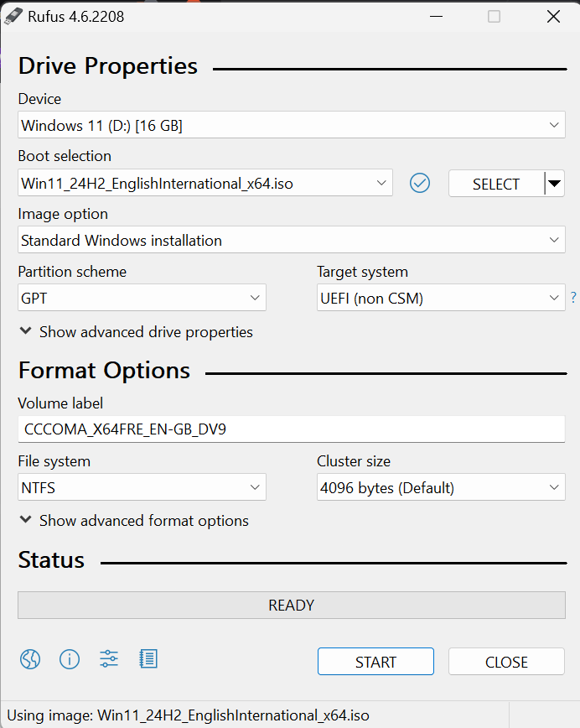580x728 pixels.
Task: Click the Using image status bar text
Action: [x=188, y=715]
